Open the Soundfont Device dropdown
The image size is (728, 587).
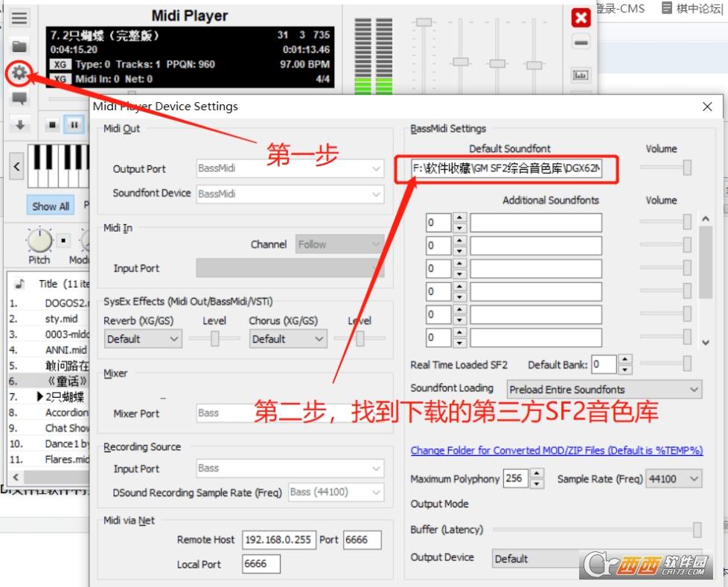tap(290, 194)
